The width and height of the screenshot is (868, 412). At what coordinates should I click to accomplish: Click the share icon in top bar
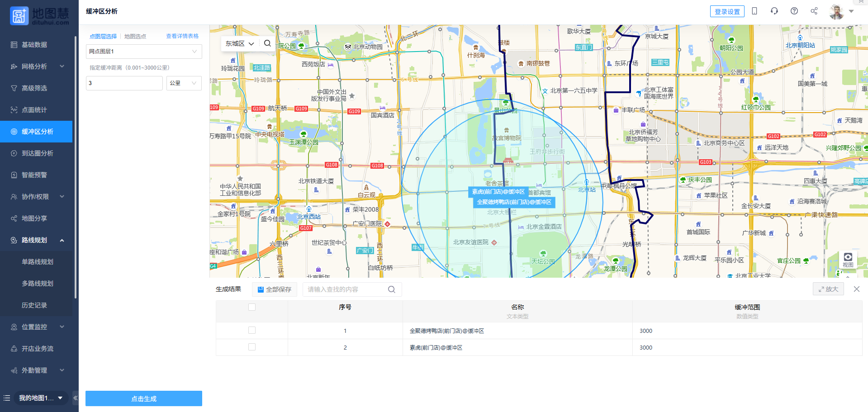[814, 11]
